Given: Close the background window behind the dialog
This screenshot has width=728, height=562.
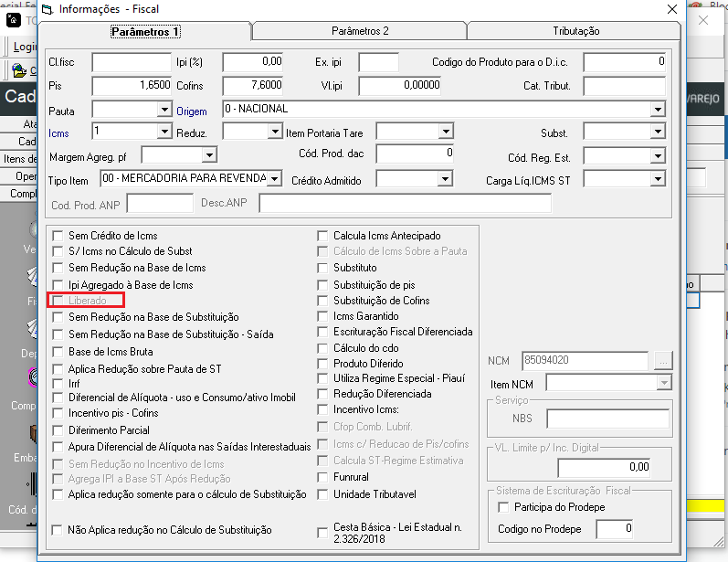Looking at the screenshot, I should point(703,20).
